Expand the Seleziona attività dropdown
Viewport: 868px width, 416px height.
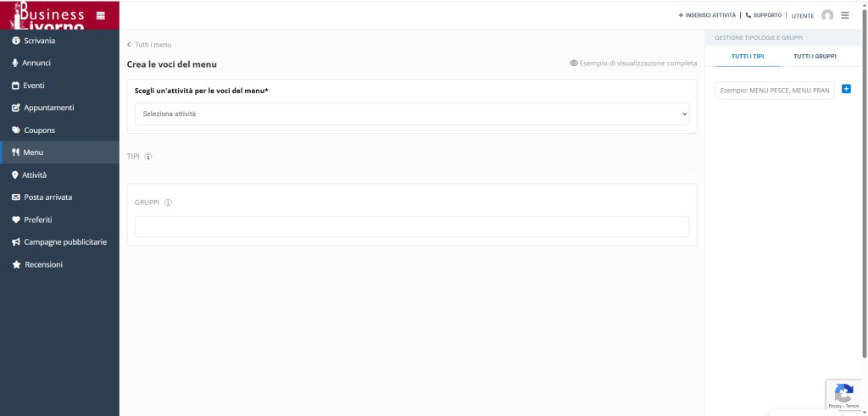[411, 114]
